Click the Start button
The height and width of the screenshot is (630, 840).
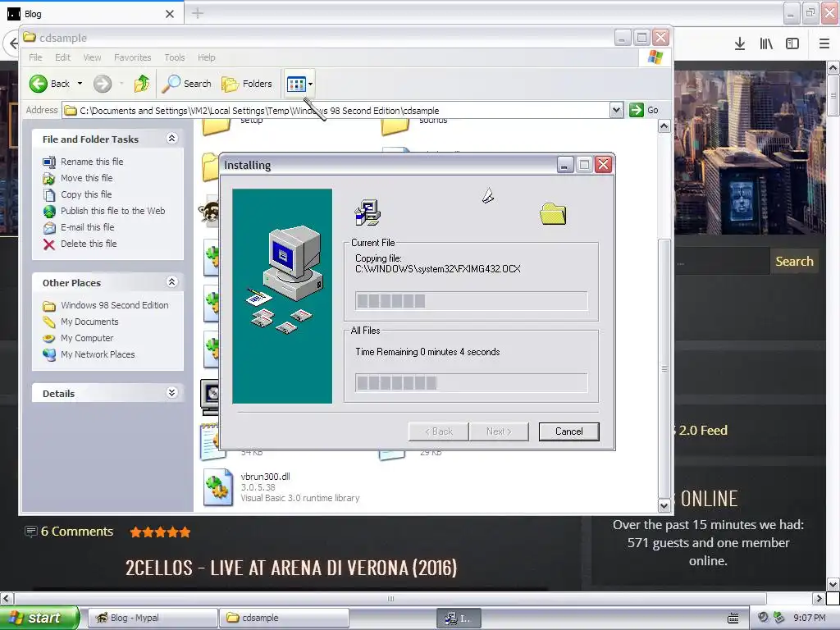pos(39,618)
